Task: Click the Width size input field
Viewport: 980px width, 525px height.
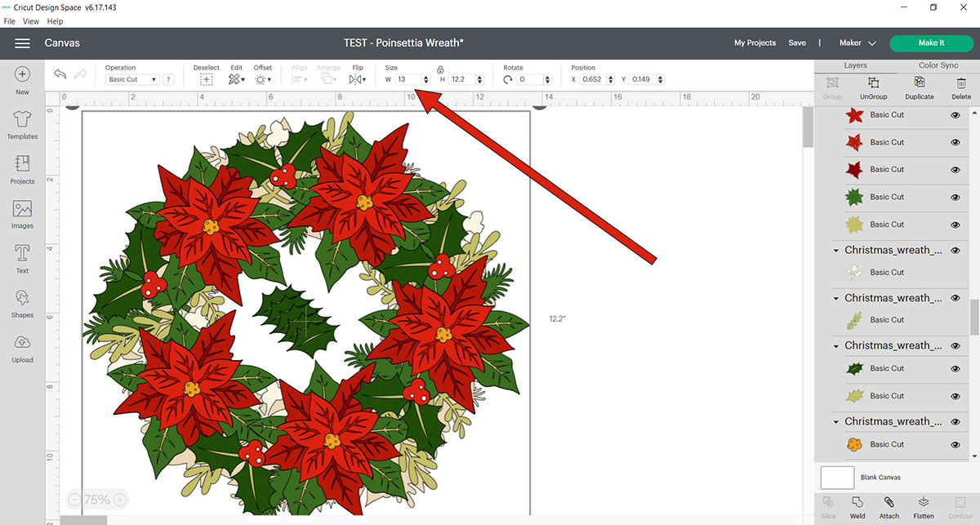Action: point(408,80)
